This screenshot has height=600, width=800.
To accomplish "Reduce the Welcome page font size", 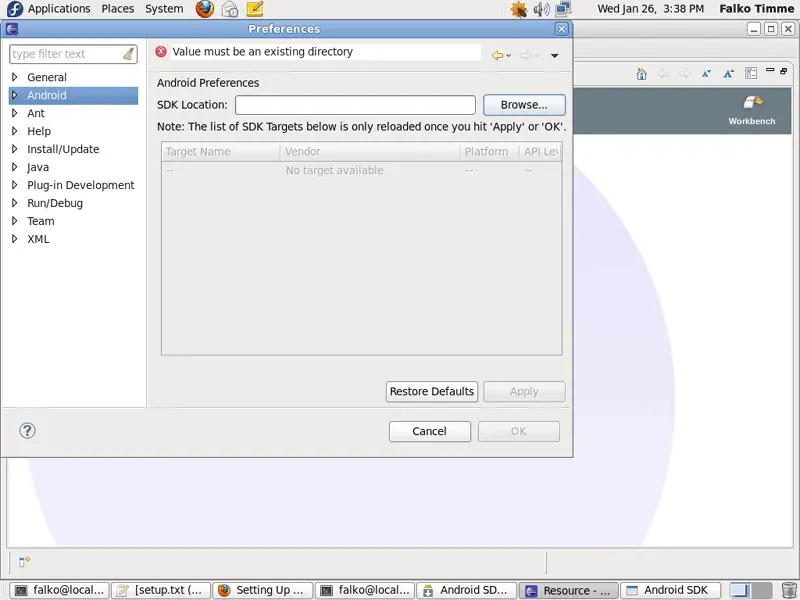I will click(x=707, y=74).
